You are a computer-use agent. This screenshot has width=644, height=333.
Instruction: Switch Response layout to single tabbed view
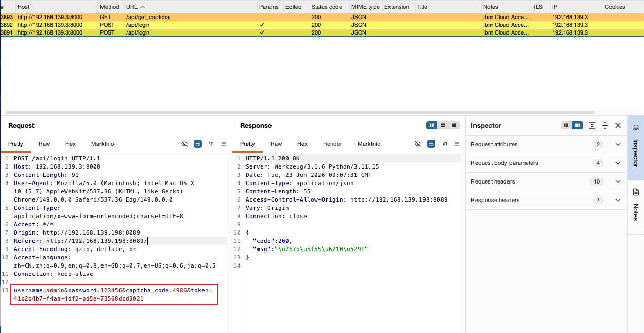pyautogui.click(x=454, y=125)
